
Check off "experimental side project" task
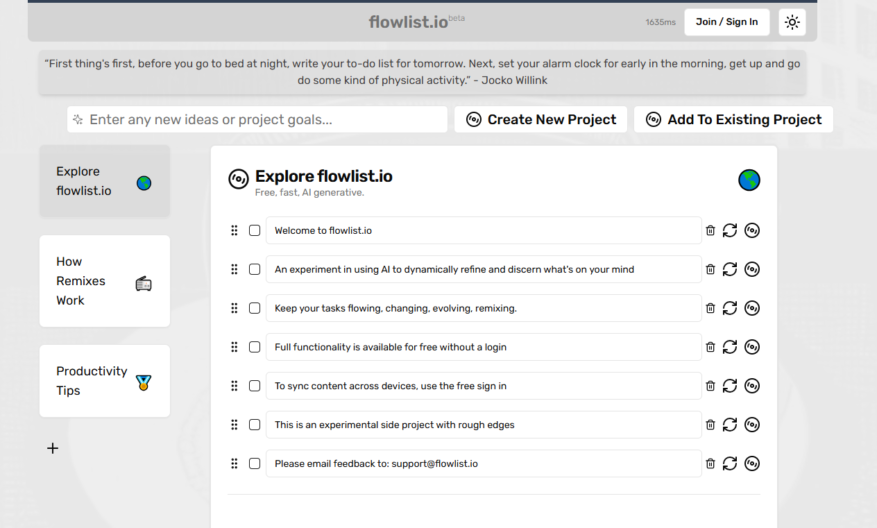(254, 425)
